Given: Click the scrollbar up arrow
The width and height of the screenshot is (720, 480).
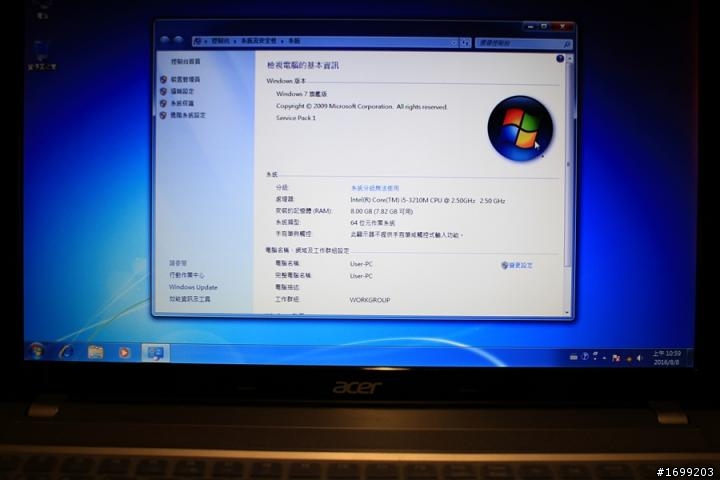Looking at the screenshot, I should point(569,59).
